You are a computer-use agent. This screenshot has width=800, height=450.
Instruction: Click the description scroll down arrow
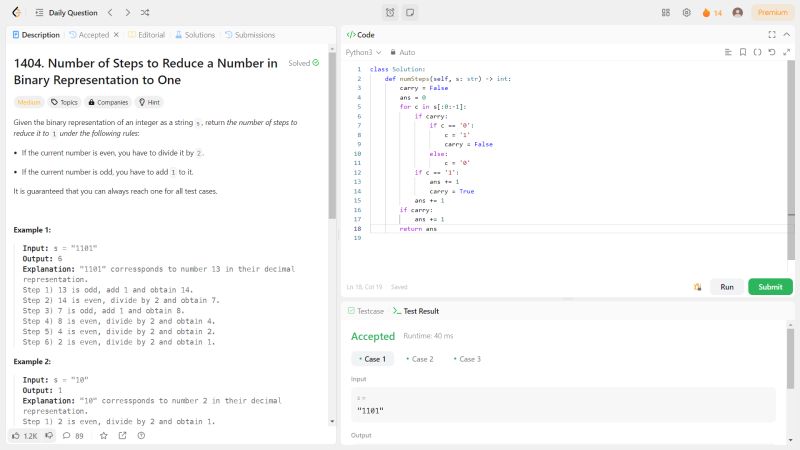pyautogui.click(x=332, y=421)
